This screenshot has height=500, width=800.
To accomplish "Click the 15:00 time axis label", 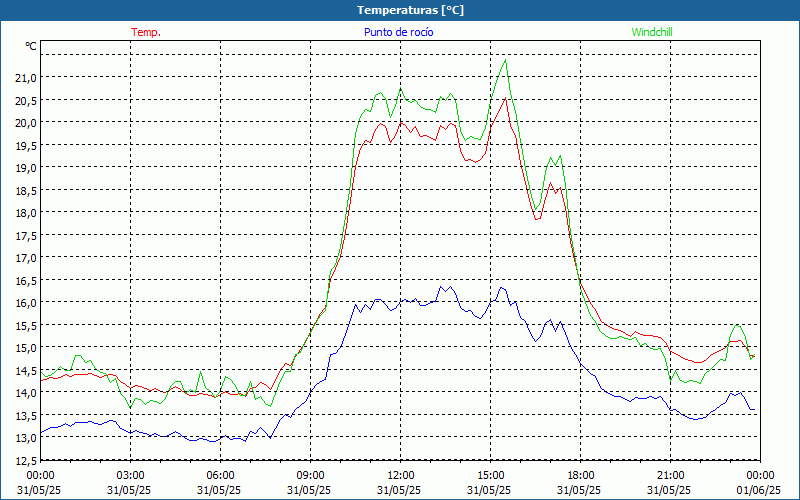I will 490,476.
